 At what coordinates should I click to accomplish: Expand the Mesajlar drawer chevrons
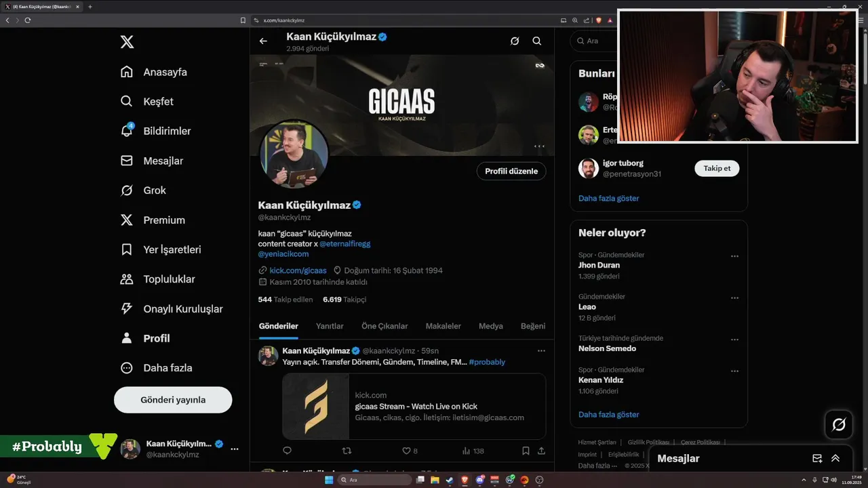pos(835,459)
